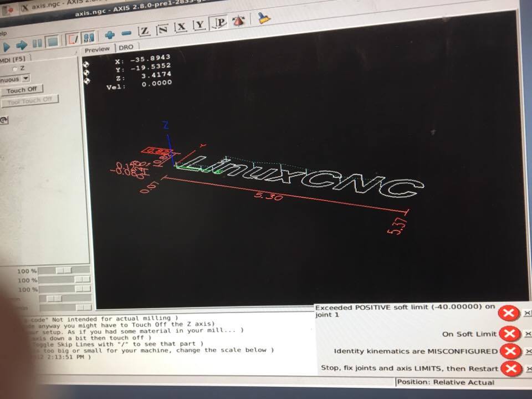Image resolution: width=532 pixels, height=399 pixels.
Task: Adjust the third 100% spindle override slider
Action: (x=65, y=289)
